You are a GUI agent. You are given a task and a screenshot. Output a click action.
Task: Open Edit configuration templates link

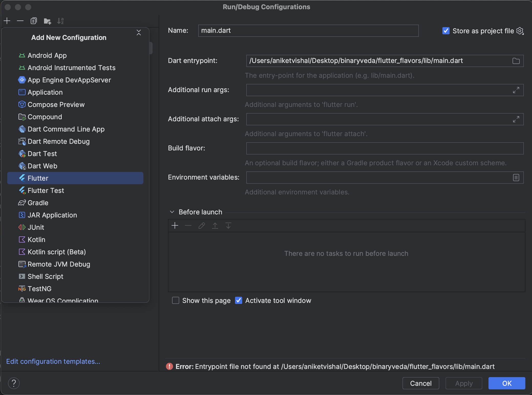pyautogui.click(x=53, y=361)
